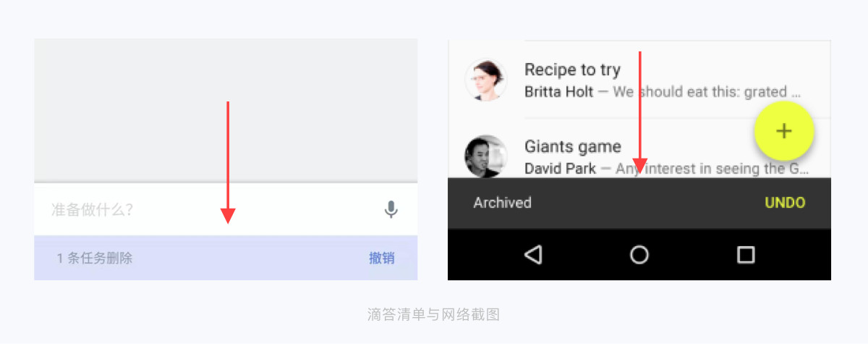Click the 滴答清单与网络截图 caption text

coord(433,314)
